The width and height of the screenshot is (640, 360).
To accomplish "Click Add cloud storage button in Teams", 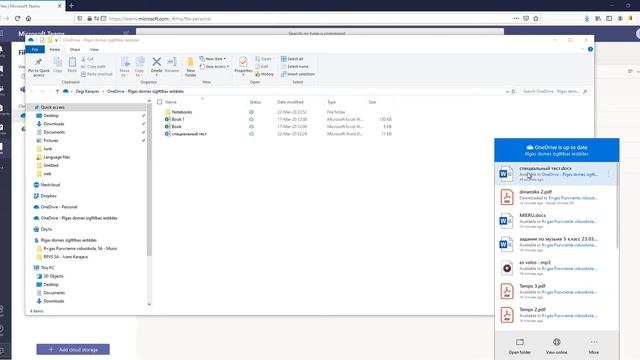I will (73, 349).
